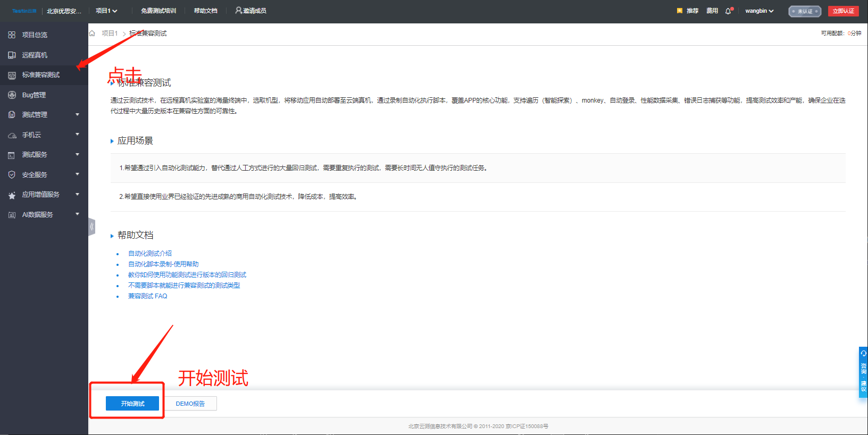The height and width of the screenshot is (435, 868).
Task: Open the 项目1 project dropdown
Action: click(x=106, y=11)
